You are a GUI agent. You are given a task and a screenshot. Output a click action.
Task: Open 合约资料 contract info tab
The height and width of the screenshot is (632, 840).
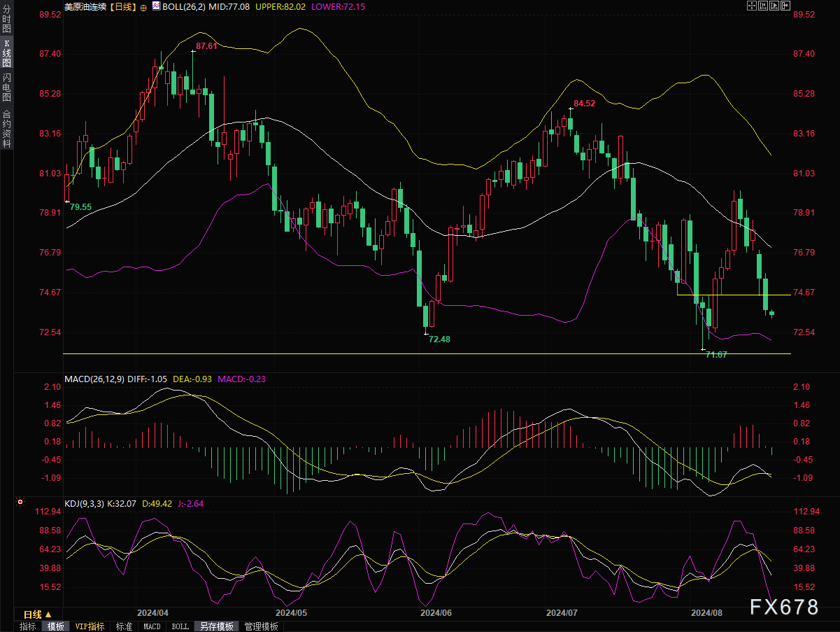6,128
